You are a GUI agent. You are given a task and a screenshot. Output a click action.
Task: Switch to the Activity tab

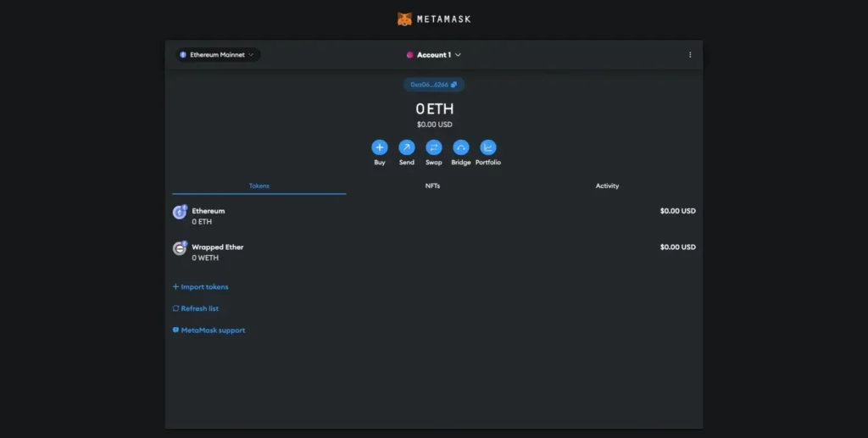pyautogui.click(x=607, y=186)
